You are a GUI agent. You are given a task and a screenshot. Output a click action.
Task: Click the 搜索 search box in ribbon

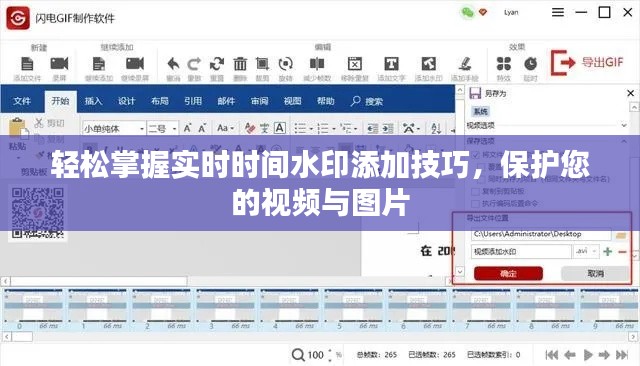(x=367, y=101)
